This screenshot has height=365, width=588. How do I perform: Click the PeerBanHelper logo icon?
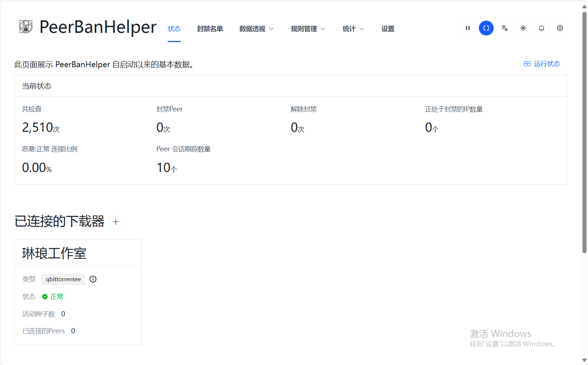tap(26, 27)
